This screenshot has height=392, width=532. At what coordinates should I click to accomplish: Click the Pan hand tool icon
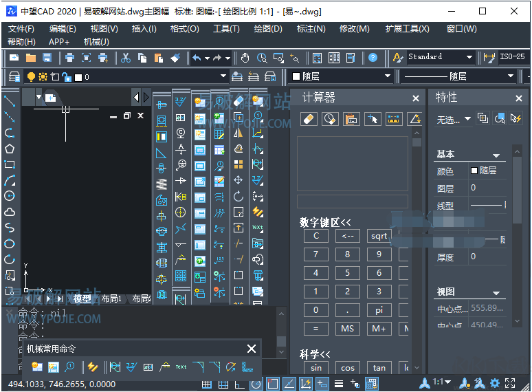[245, 58]
